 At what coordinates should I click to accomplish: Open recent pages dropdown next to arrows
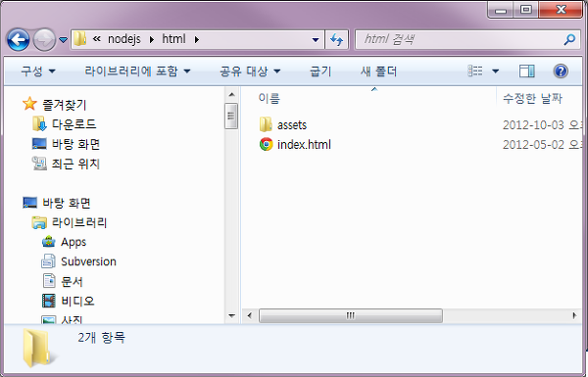coord(64,40)
